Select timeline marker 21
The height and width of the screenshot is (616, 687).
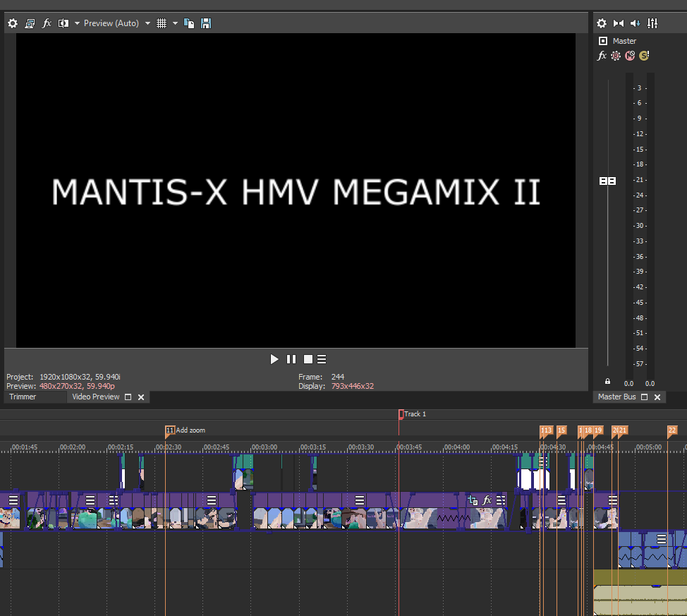623,430
